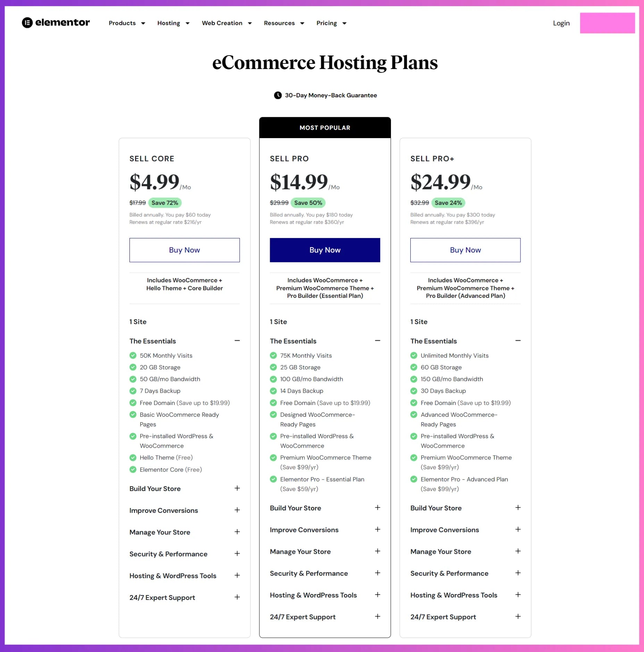Click the minus icon for Sell Pro Essentials
This screenshot has height=652, width=644.
point(377,341)
